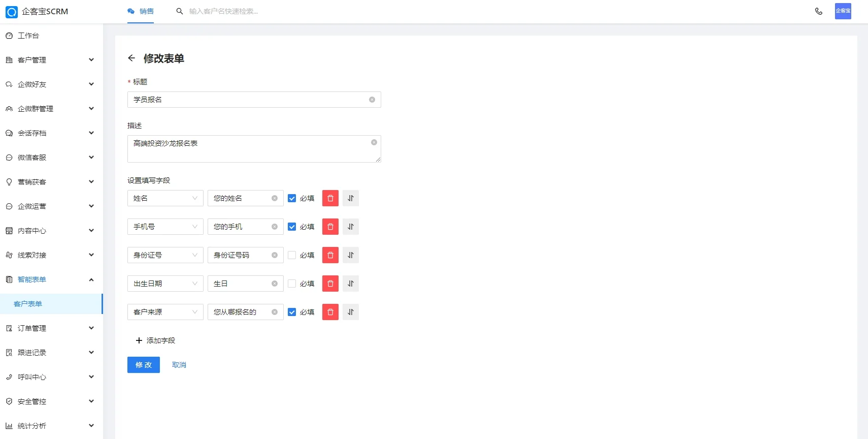Click sort icon for 出生日期 row
This screenshot has height=439, width=868.
tap(351, 284)
